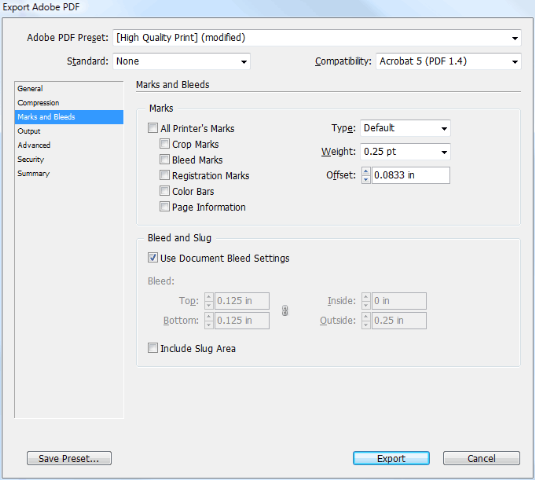Click the Bottom bleed field

coord(242,321)
